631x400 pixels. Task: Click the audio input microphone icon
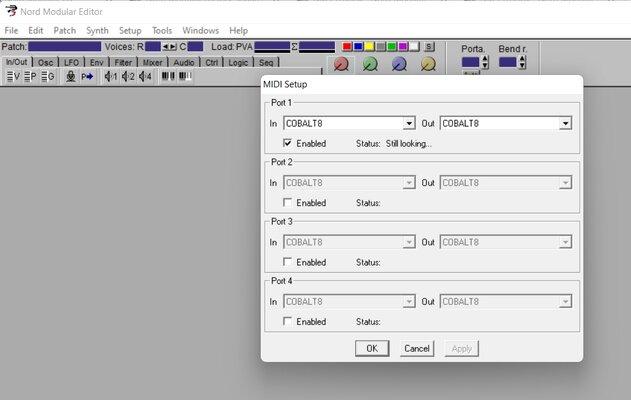click(70, 76)
